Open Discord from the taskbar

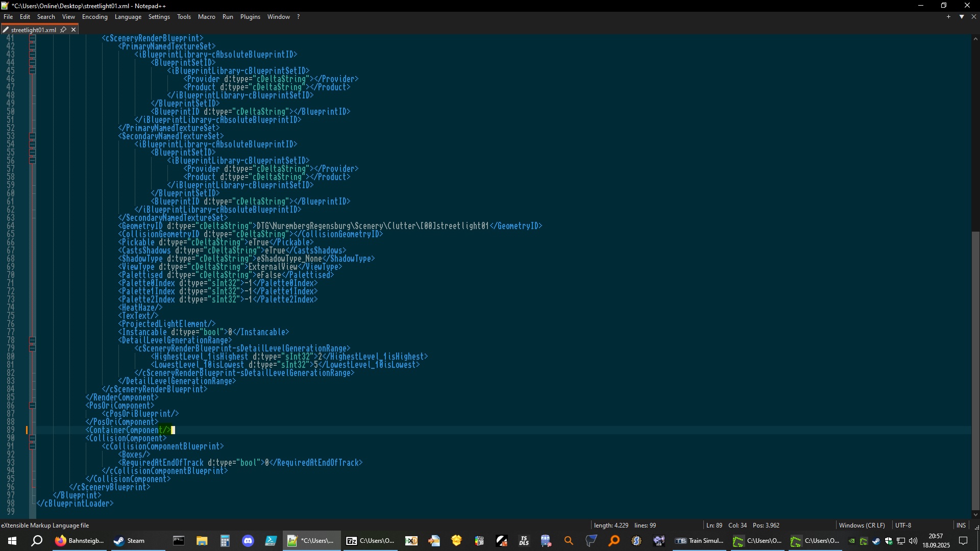(248, 541)
